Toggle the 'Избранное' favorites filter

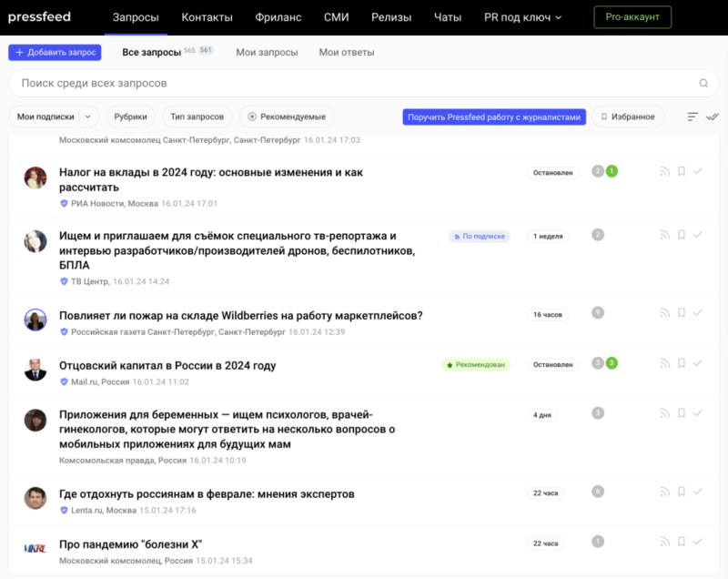point(628,117)
